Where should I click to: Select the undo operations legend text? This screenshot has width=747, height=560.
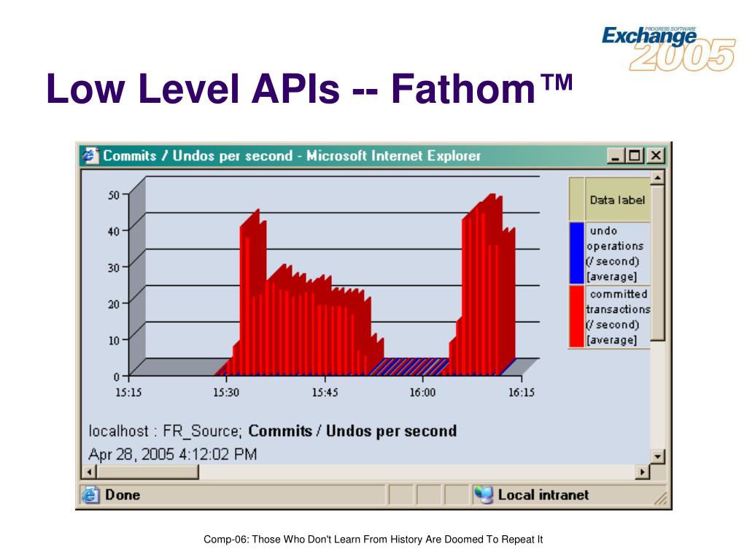click(615, 253)
